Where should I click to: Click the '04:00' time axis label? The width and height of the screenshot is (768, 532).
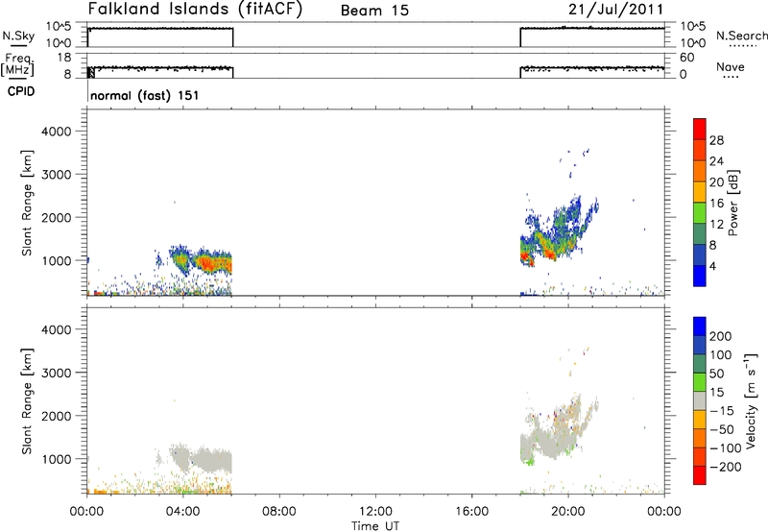[x=182, y=512]
